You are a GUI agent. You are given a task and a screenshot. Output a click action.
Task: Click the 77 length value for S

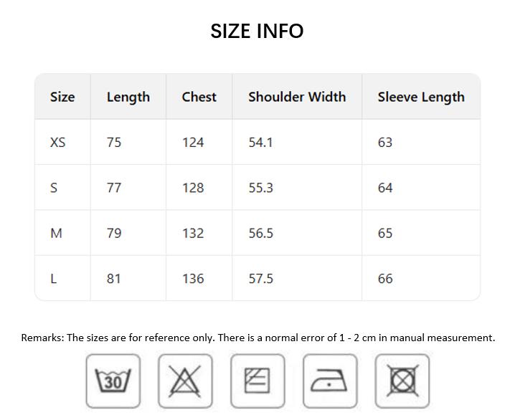pos(114,188)
